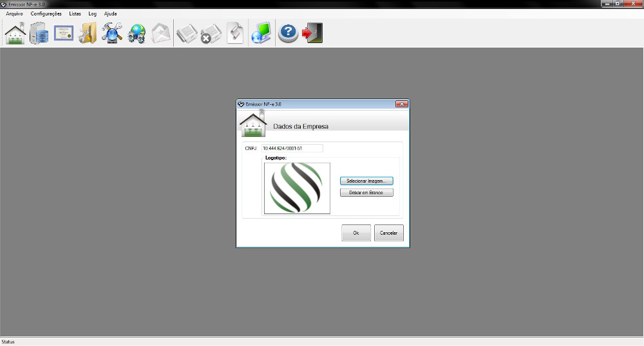Viewport: 644px width, 346px height.
Task: Click the monitor with globe icon
Action: (261, 33)
